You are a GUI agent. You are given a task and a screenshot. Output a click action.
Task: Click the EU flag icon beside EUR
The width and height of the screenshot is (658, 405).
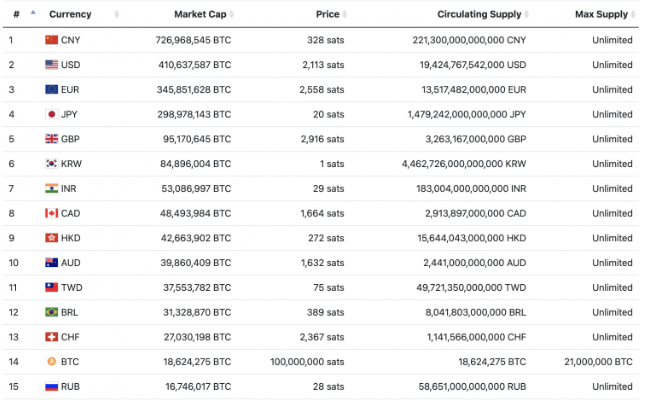click(x=51, y=89)
